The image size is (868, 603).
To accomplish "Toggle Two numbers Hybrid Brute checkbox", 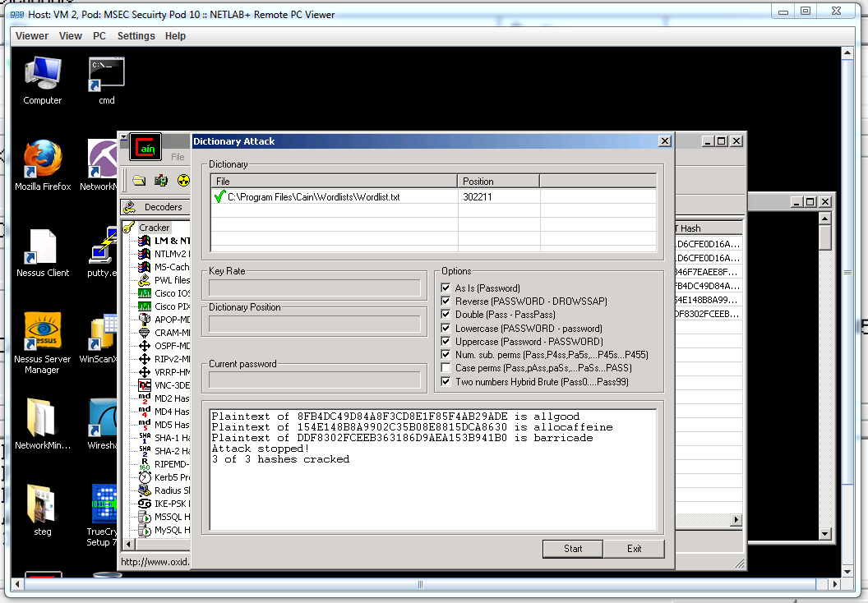I will (x=446, y=381).
